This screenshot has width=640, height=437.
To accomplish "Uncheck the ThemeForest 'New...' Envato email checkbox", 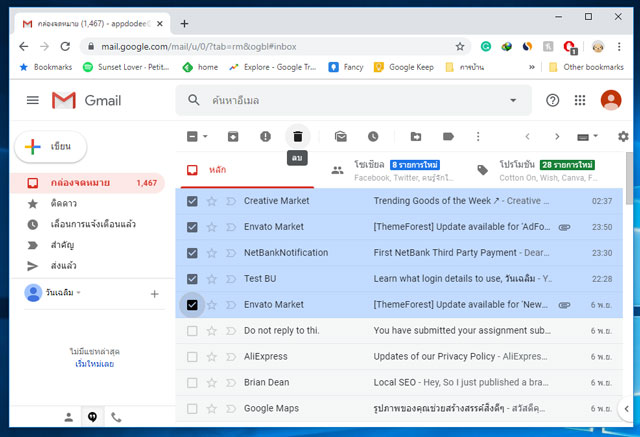I will click(192, 305).
